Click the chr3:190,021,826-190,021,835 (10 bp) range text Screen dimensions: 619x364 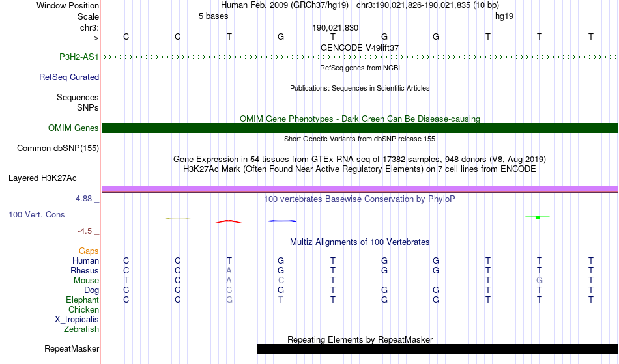(427, 5)
